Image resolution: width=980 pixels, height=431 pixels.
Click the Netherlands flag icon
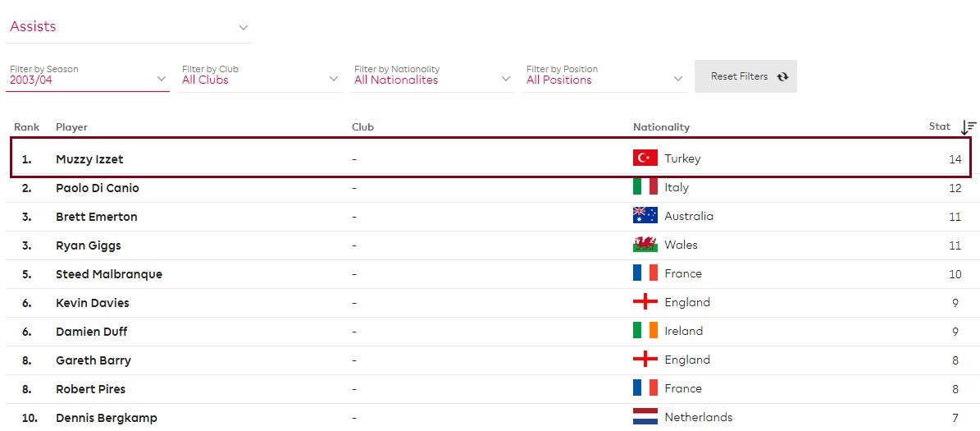tap(645, 417)
